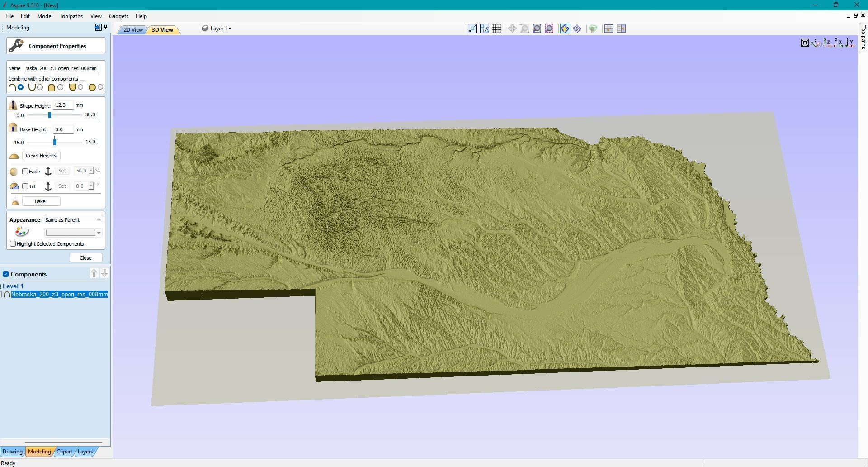Viewport: 868px width, 467px height.
Task: Toggle 3D model lightbulb shading icon
Action: tap(565, 29)
